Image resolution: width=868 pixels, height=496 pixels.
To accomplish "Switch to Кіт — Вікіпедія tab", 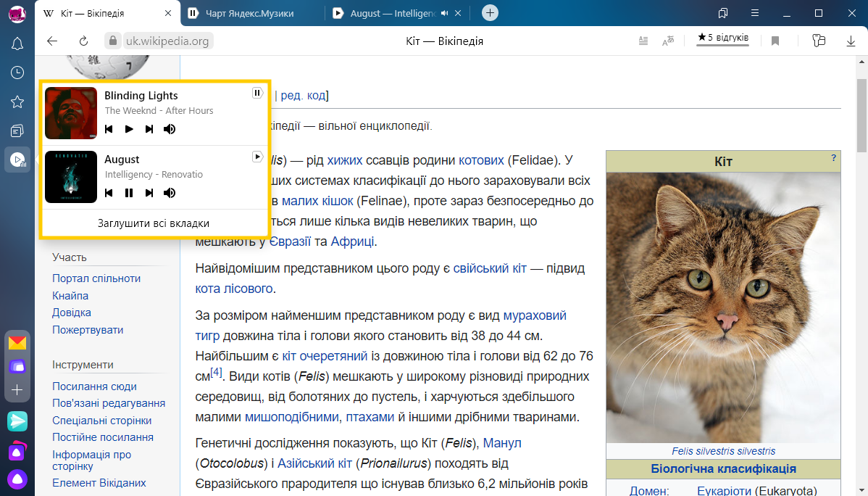I will (107, 13).
